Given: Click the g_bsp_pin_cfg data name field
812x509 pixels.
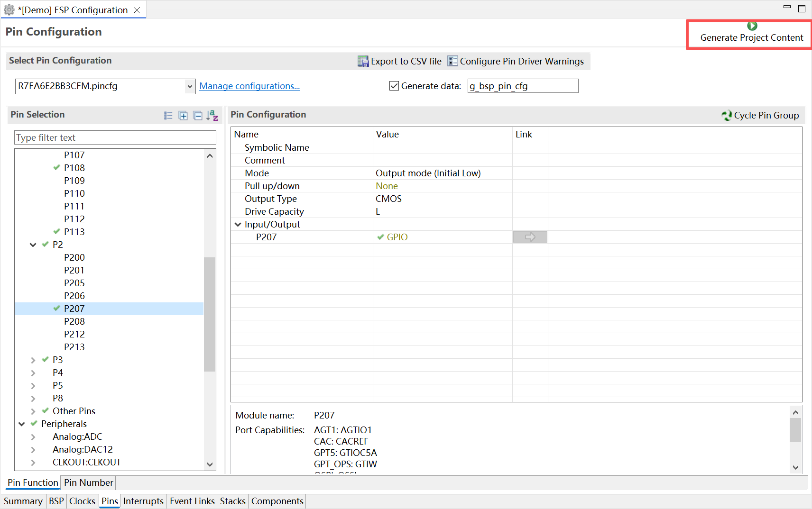Looking at the screenshot, I should tap(523, 86).
